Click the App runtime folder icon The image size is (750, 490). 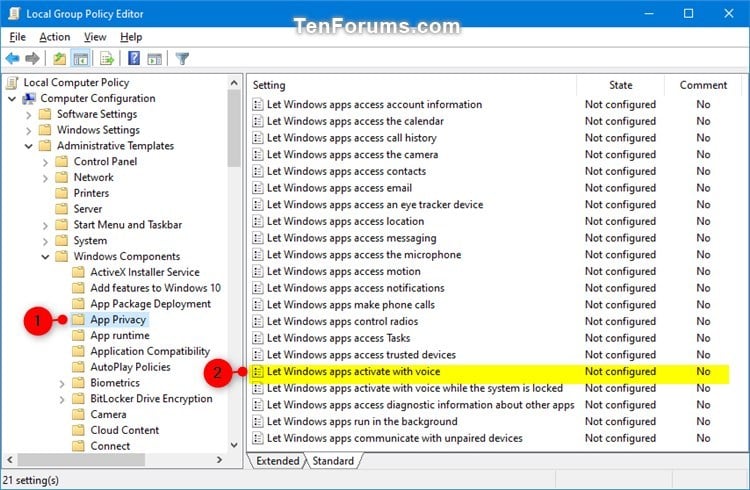[x=78, y=335]
